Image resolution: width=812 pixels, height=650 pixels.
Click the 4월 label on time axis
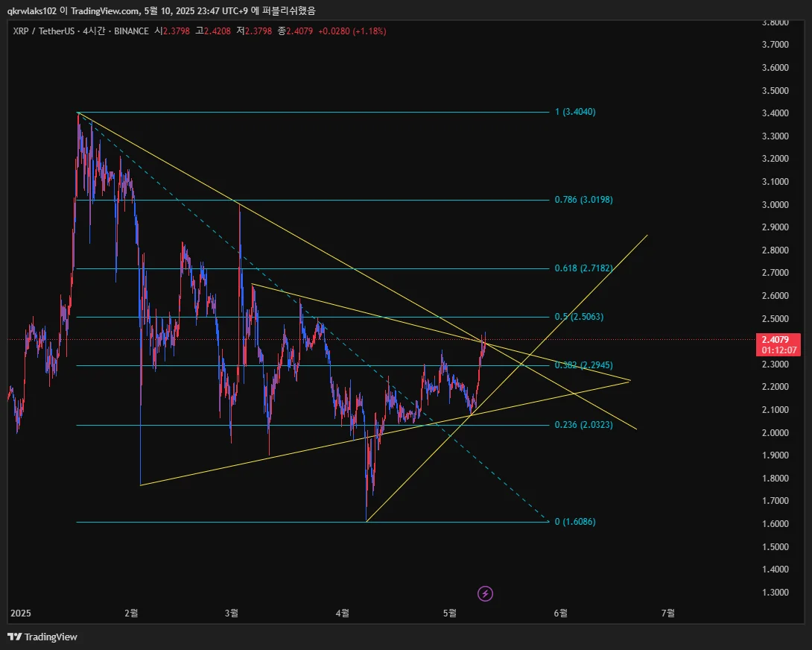342,613
